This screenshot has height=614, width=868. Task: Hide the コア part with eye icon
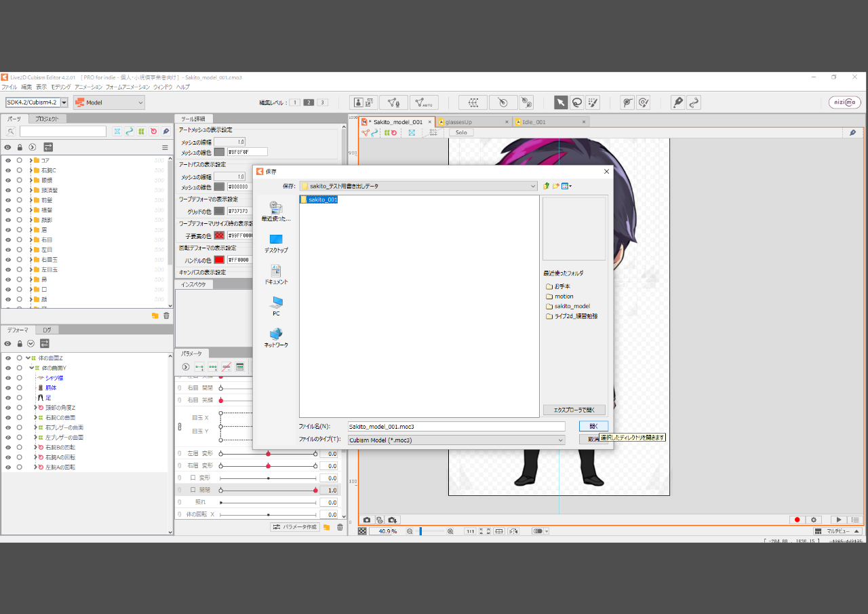click(8, 160)
